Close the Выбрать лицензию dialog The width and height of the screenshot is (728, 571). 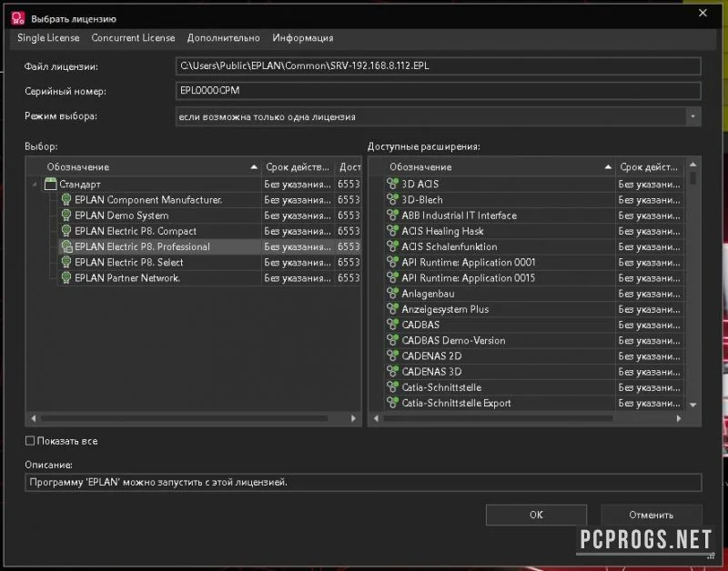tap(703, 14)
